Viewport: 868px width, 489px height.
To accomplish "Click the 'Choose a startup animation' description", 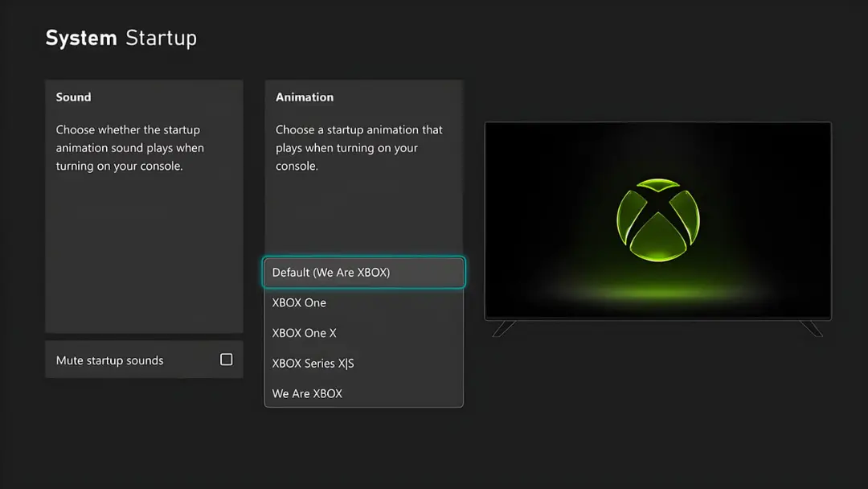I will (359, 148).
